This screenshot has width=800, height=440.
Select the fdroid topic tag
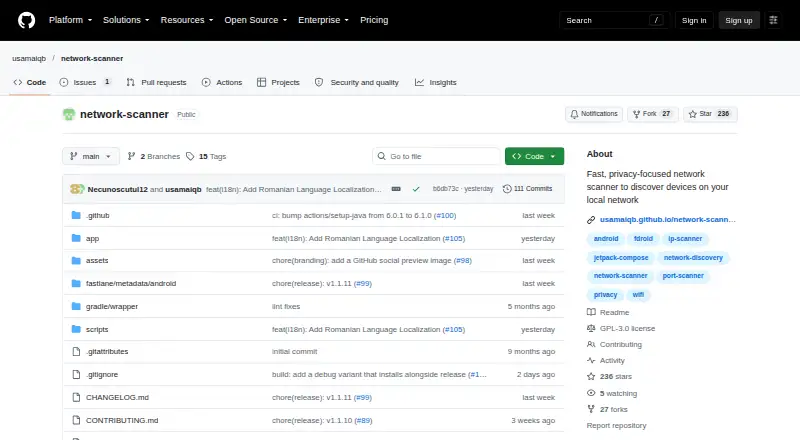pos(643,239)
